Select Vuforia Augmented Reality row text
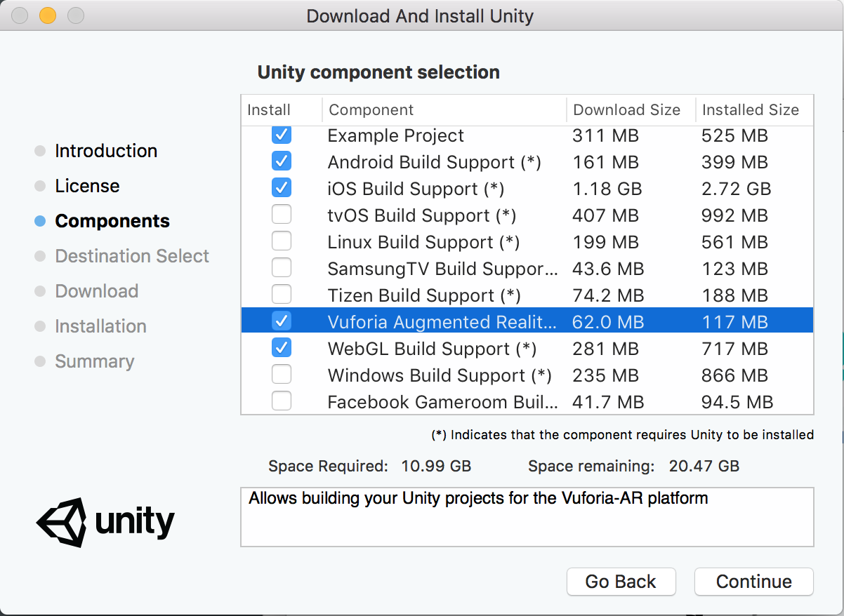844x616 pixels. point(442,322)
